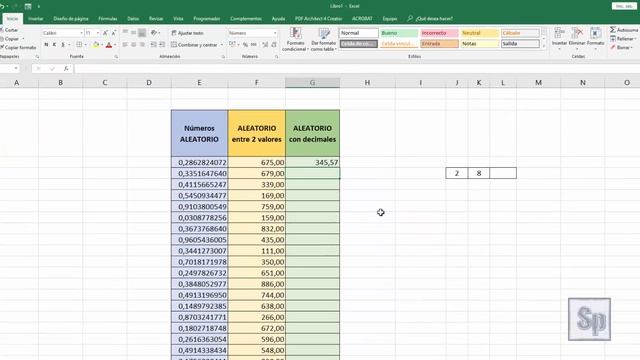The image size is (640, 360).
Task: Open the font size dropdown
Action: 98,33
